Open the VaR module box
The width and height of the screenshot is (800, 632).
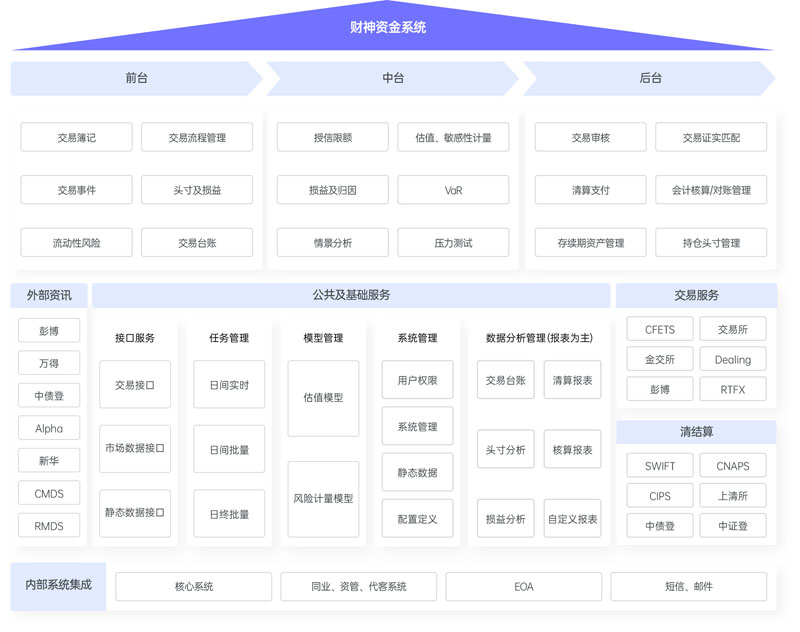click(453, 190)
